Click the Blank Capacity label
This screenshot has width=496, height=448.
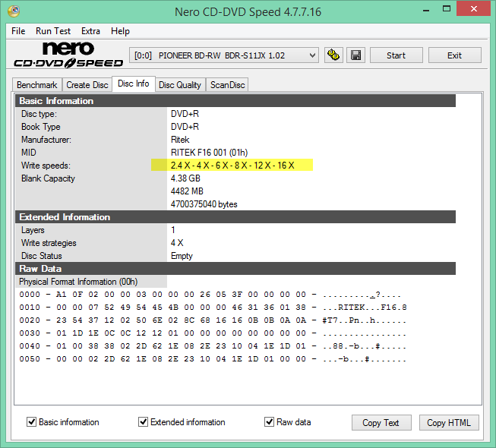coord(48,178)
